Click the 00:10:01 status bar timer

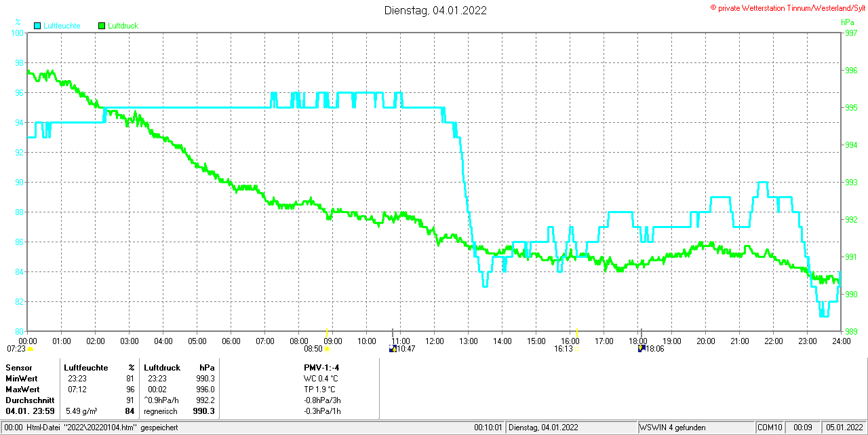point(488,428)
